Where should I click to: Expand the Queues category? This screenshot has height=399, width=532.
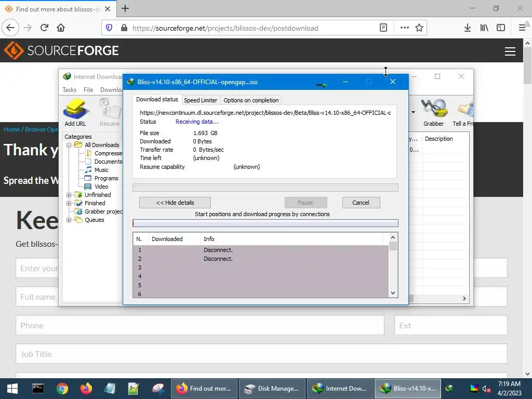click(69, 220)
